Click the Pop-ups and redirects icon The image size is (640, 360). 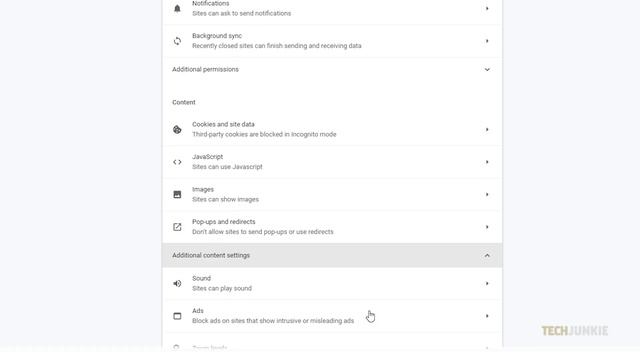177,227
